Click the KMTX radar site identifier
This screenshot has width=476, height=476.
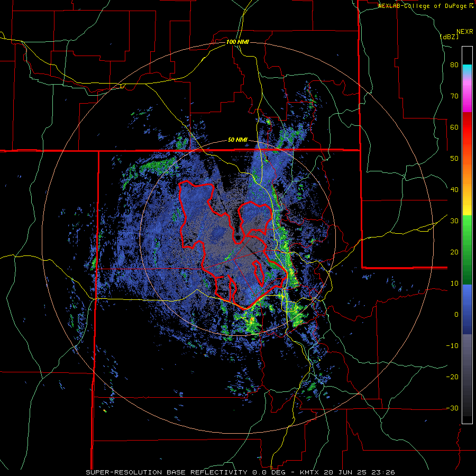310,472
